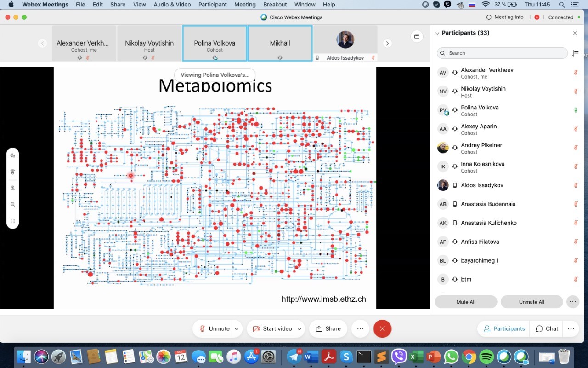The height and width of the screenshot is (368, 588).
Task: Click the fit-to-screen icon in left toolbar
Action: tap(13, 221)
